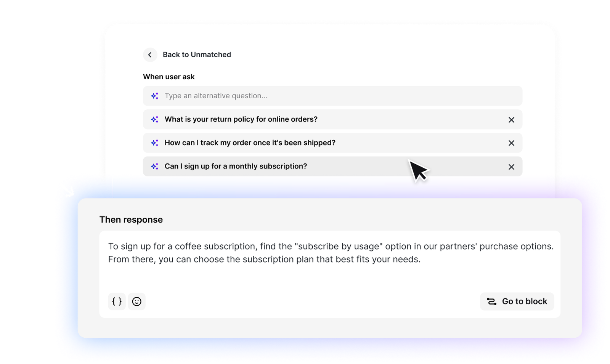Viewport: 610px width, 364px height.
Task: Open the emoji picker in the response editor
Action: (x=136, y=301)
